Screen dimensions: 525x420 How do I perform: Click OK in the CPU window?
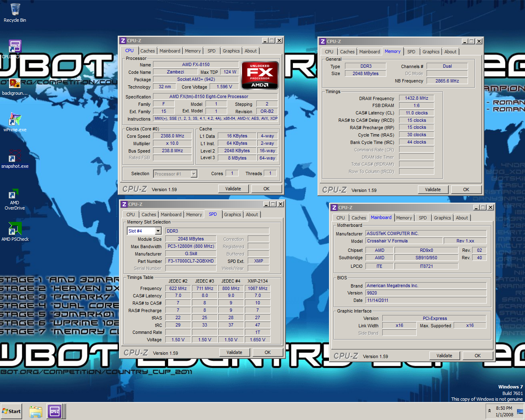click(x=267, y=189)
